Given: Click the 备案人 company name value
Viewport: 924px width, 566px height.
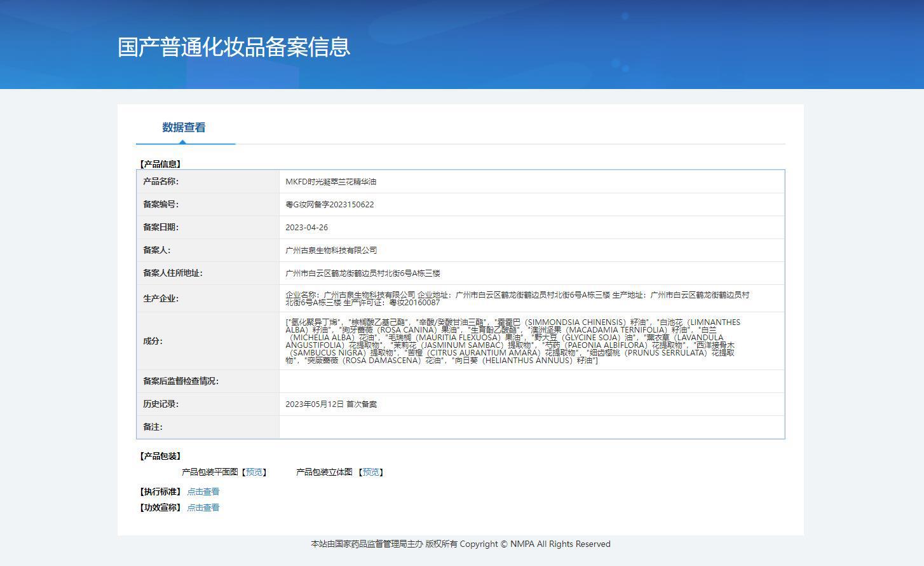Looking at the screenshot, I should point(331,251).
